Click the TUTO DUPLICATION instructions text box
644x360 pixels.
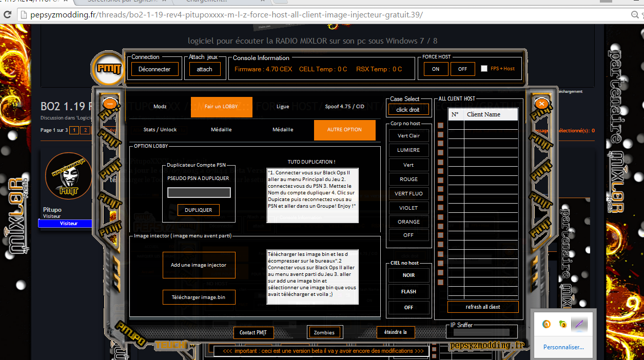[x=313, y=195]
